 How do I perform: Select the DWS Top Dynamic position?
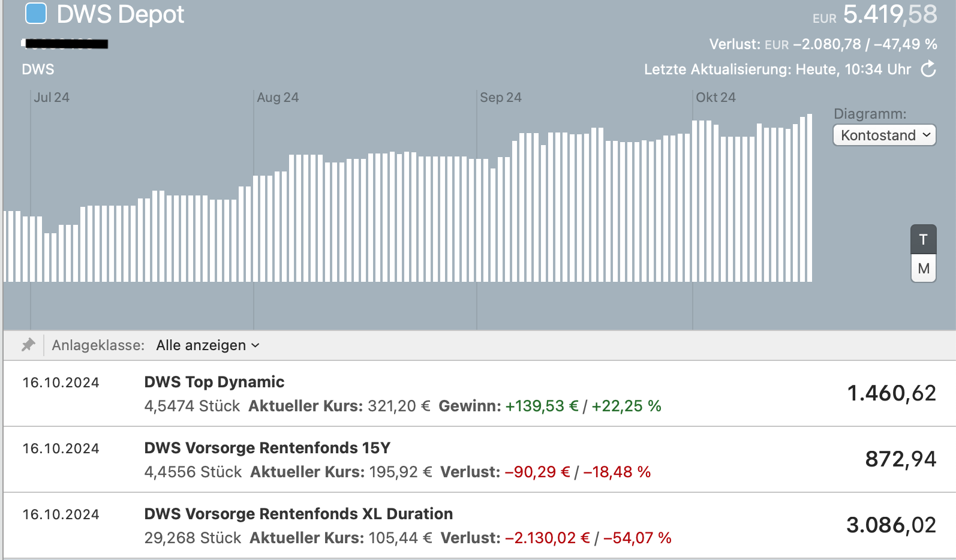click(214, 382)
